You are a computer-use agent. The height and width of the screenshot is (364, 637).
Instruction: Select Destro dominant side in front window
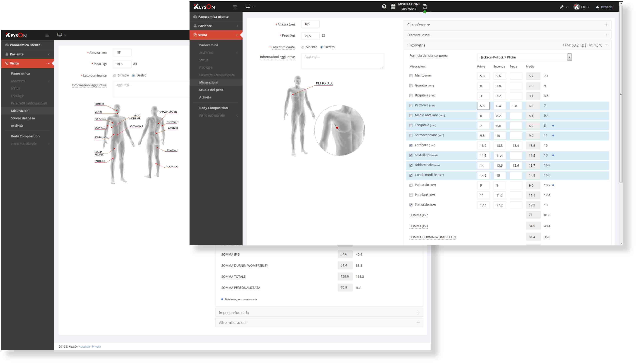(321, 47)
